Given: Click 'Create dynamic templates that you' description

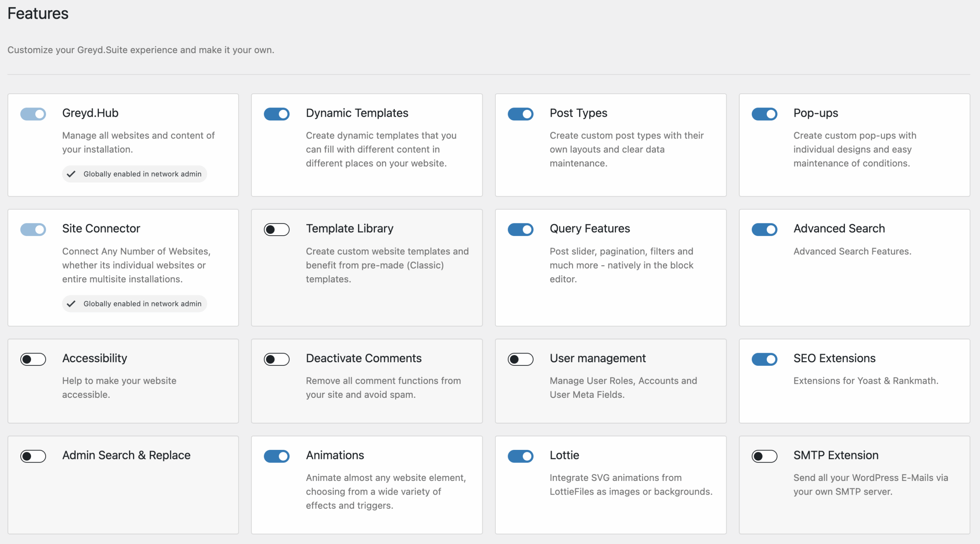Looking at the screenshot, I should (x=381, y=150).
